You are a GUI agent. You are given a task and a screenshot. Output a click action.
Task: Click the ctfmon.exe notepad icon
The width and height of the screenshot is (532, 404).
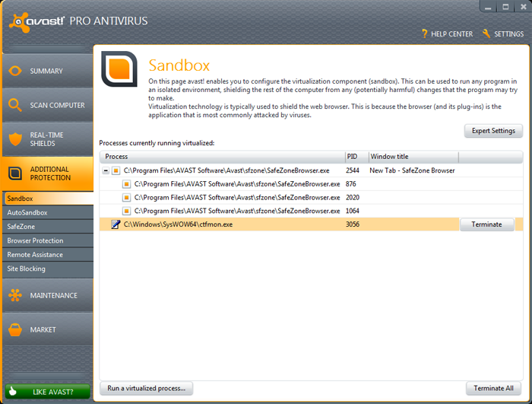(x=116, y=224)
